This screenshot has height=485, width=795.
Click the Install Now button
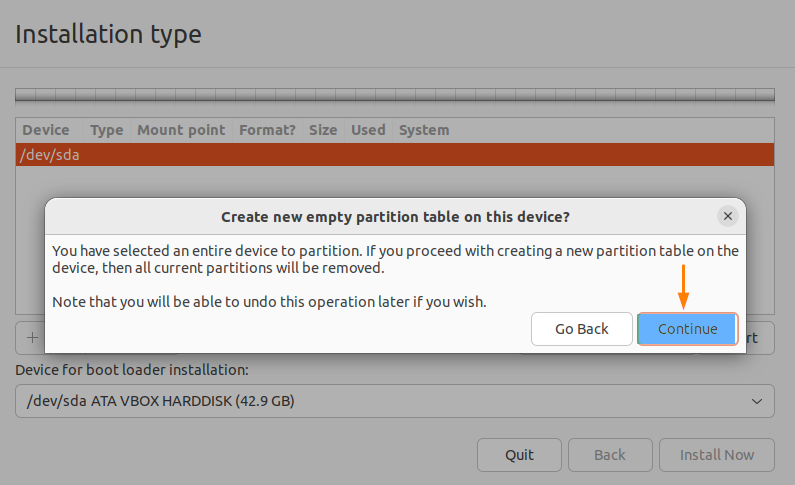click(716, 454)
